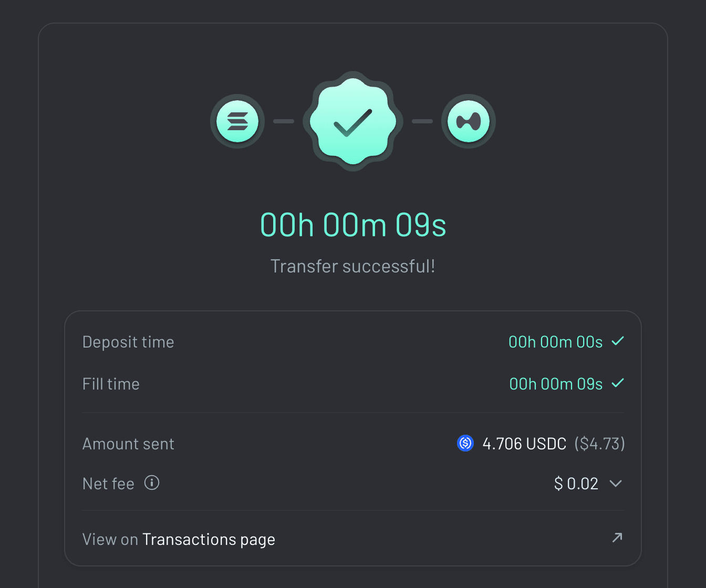The image size is (706, 588).
Task: Click the Transfer successful message
Action: (352, 266)
